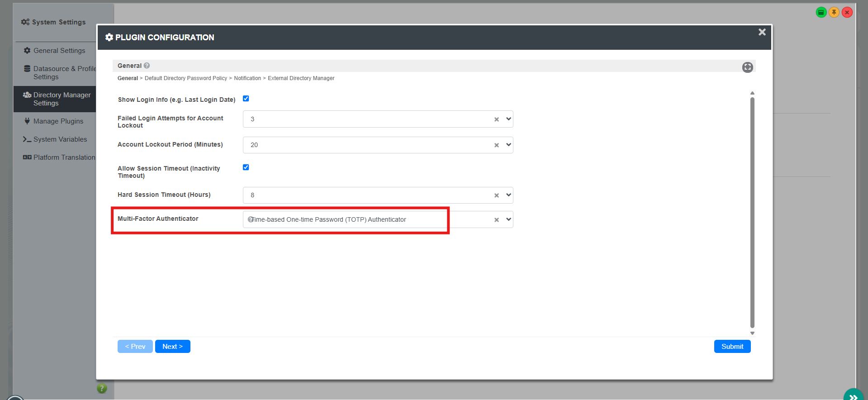Go to Notification step in breadcrumb
This screenshot has width=868, height=400.
[247, 78]
